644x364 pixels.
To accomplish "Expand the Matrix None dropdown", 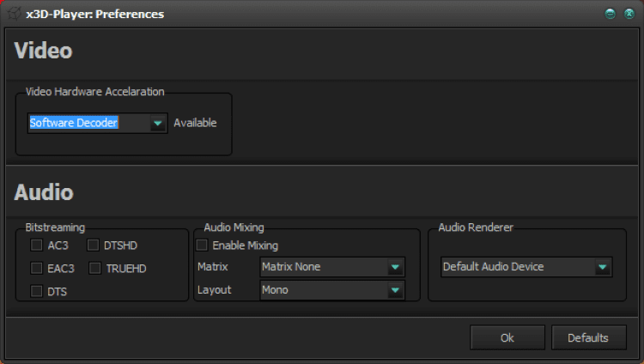I will 395,267.
